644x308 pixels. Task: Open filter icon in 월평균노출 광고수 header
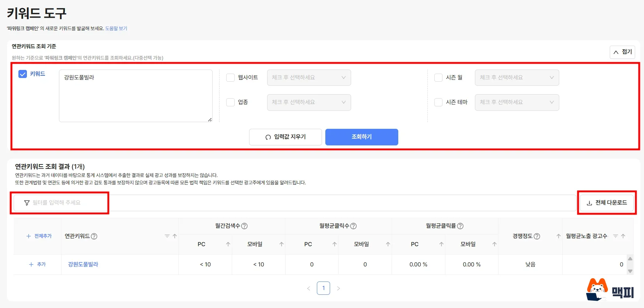(615, 236)
